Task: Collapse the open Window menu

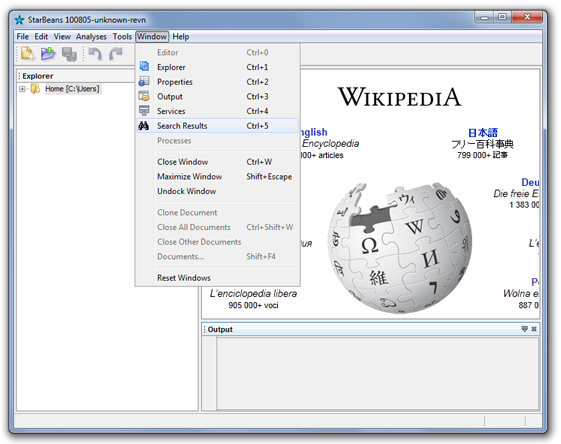Action: click(152, 36)
